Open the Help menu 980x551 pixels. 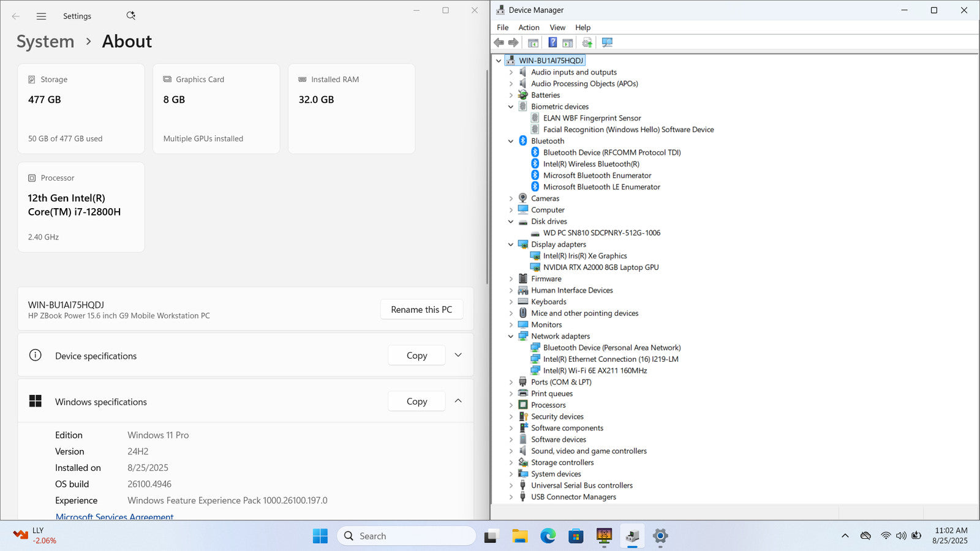[x=583, y=28]
